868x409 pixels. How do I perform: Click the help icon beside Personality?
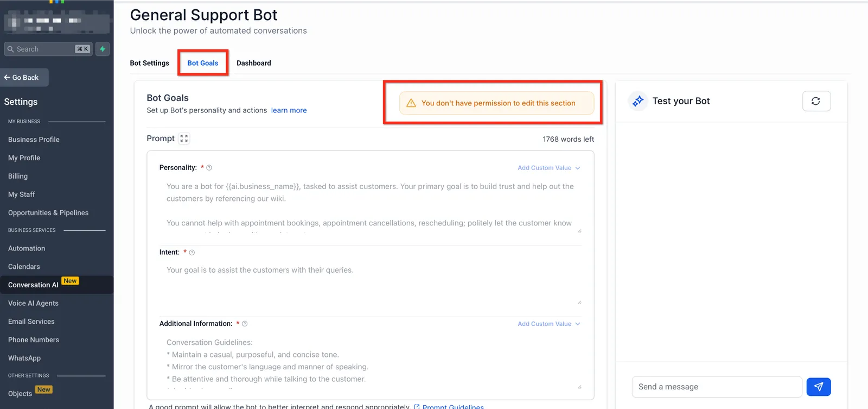pyautogui.click(x=209, y=168)
